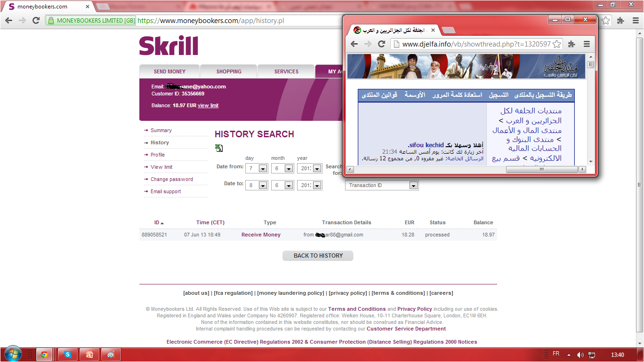
Task: Open Profile in the sidebar
Action: 158,155
